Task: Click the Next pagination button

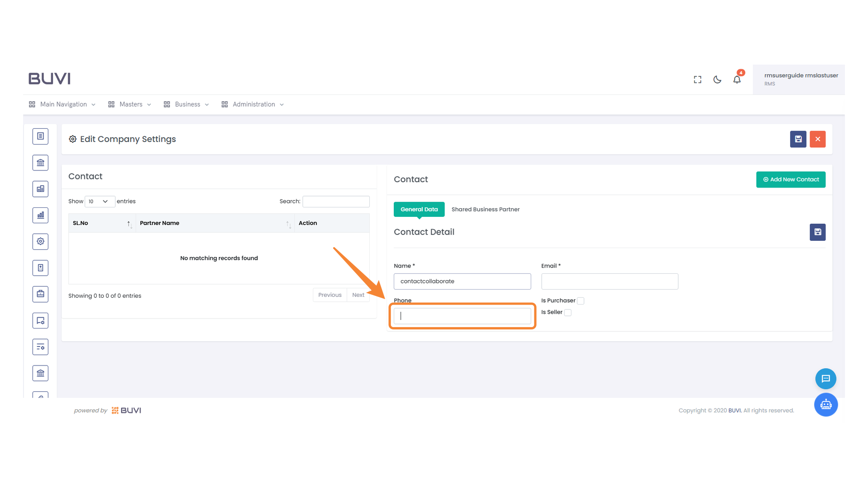Action: 358,295
